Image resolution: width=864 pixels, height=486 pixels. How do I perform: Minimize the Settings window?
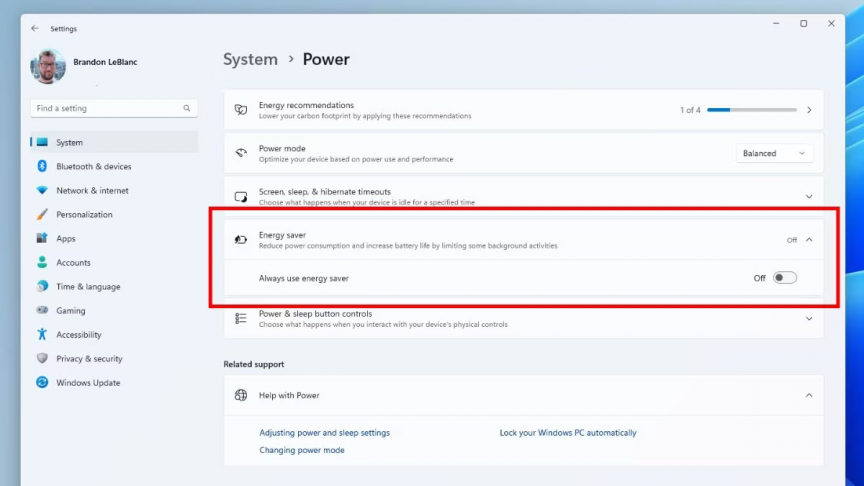[776, 24]
